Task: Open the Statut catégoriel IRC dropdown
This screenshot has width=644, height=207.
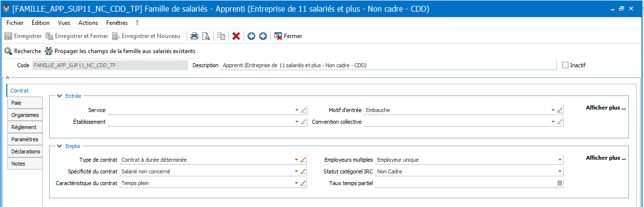Action: tap(560, 171)
